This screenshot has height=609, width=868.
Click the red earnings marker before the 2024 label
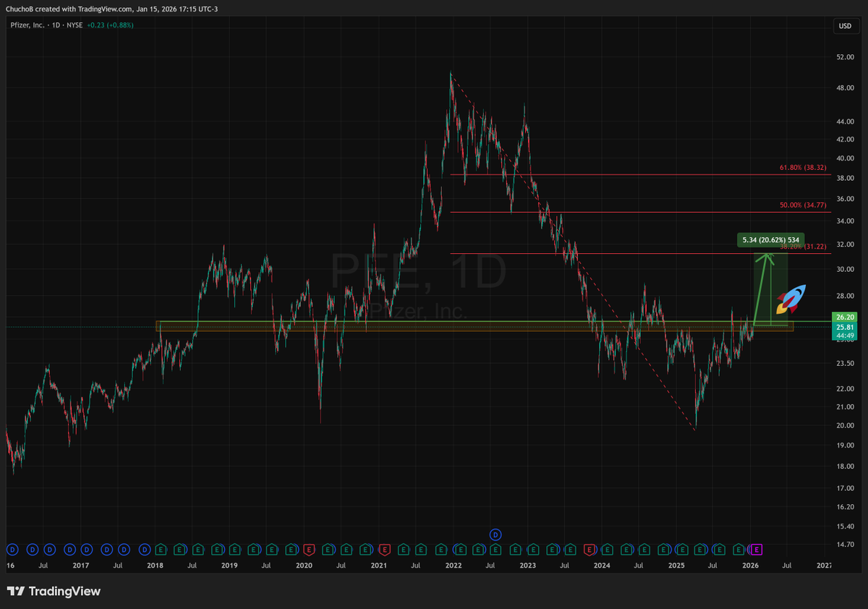coord(590,549)
